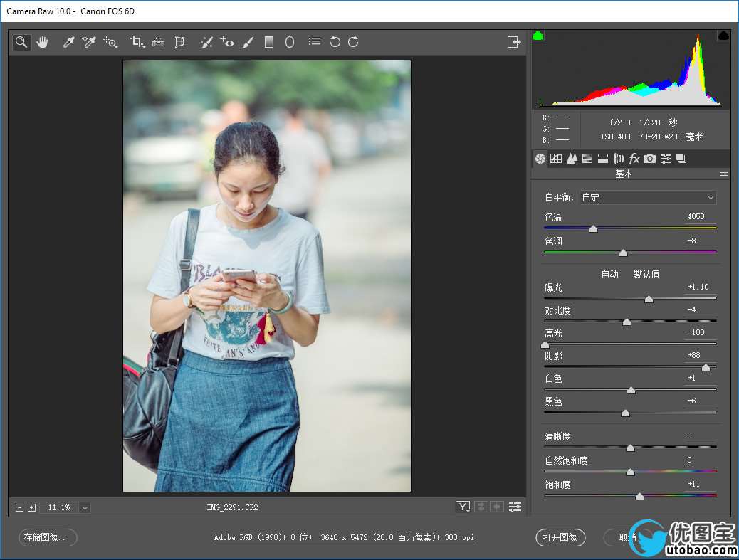Rotate image 90 degrees clockwise
Screen dimensions: 739x560
tap(353, 42)
